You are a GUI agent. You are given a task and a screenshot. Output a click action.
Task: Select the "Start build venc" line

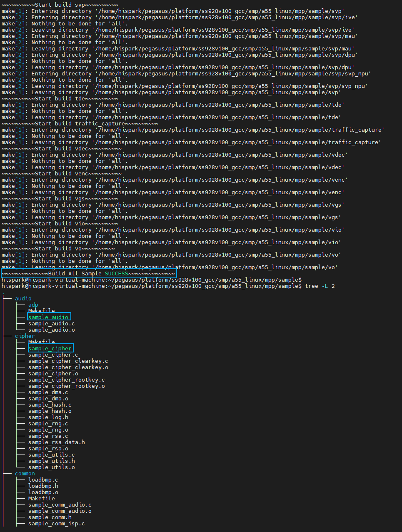(62, 173)
